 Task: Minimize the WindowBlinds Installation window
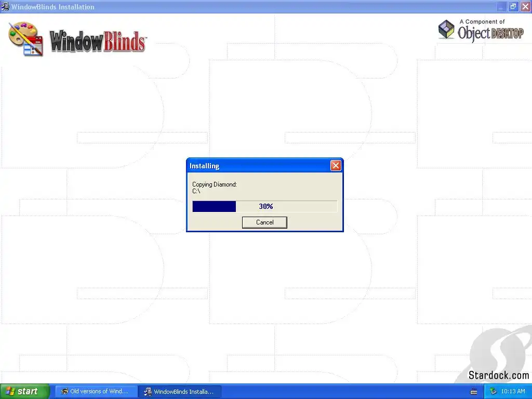click(501, 6)
